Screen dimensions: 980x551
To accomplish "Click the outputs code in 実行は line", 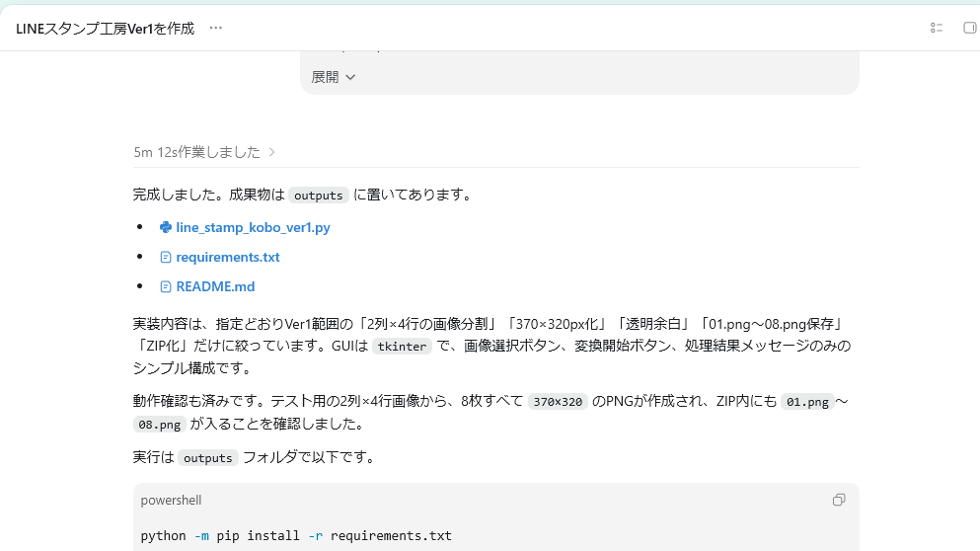I will pyautogui.click(x=207, y=458).
